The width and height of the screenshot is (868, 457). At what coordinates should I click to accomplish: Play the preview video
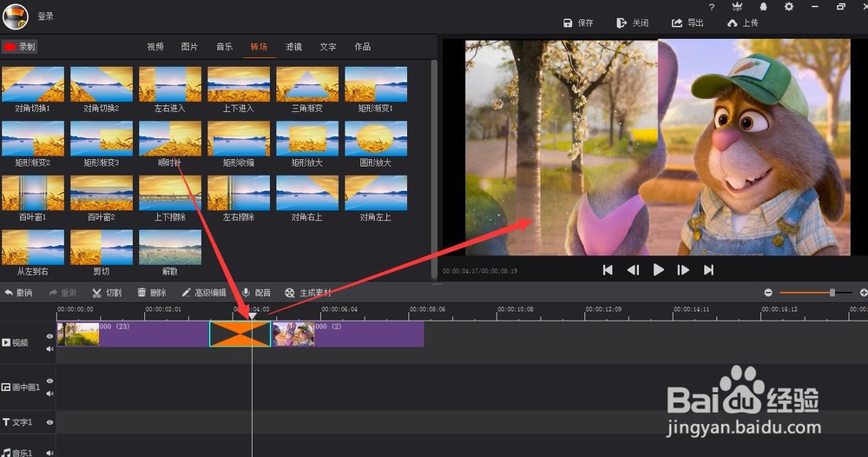(x=658, y=269)
